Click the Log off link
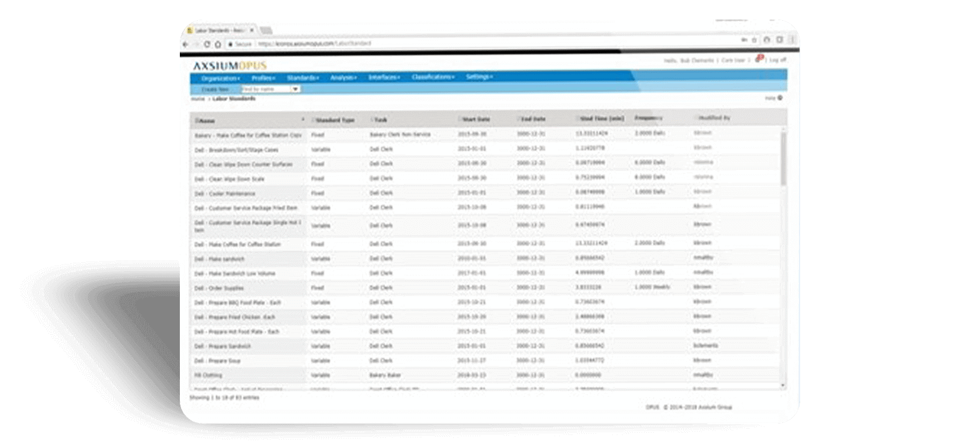Viewport: 980px width, 446px height. point(778,60)
